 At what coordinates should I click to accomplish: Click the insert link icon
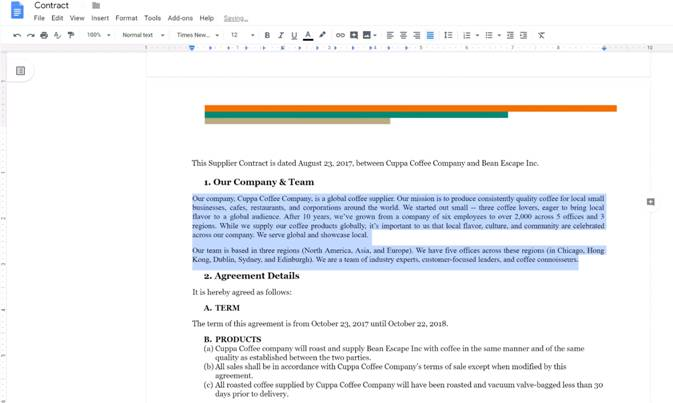click(x=340, y=35)
